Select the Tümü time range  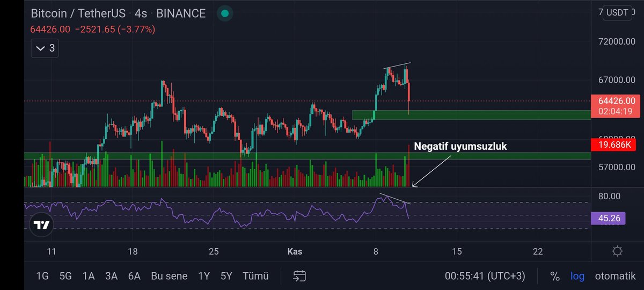(255, 276)
